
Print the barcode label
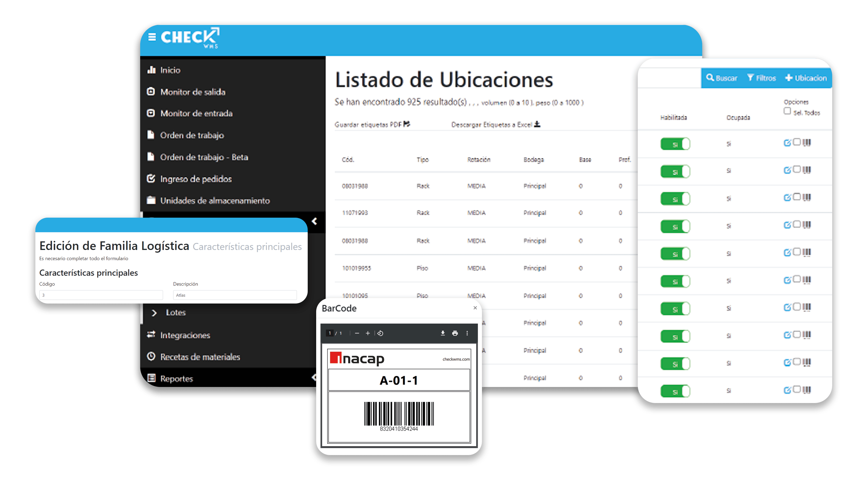coord(455,333)
